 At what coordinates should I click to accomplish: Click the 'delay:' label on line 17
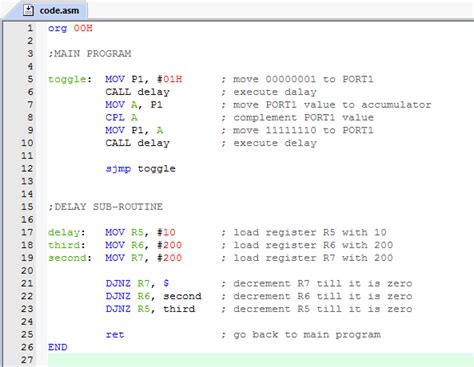[x=67, y=232]
